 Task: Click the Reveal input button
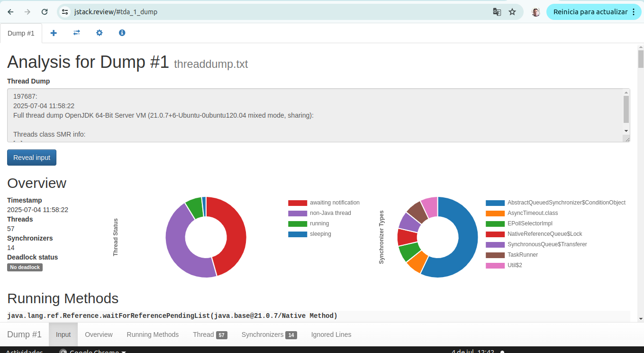pyautogui.click(x=32, y=158)
